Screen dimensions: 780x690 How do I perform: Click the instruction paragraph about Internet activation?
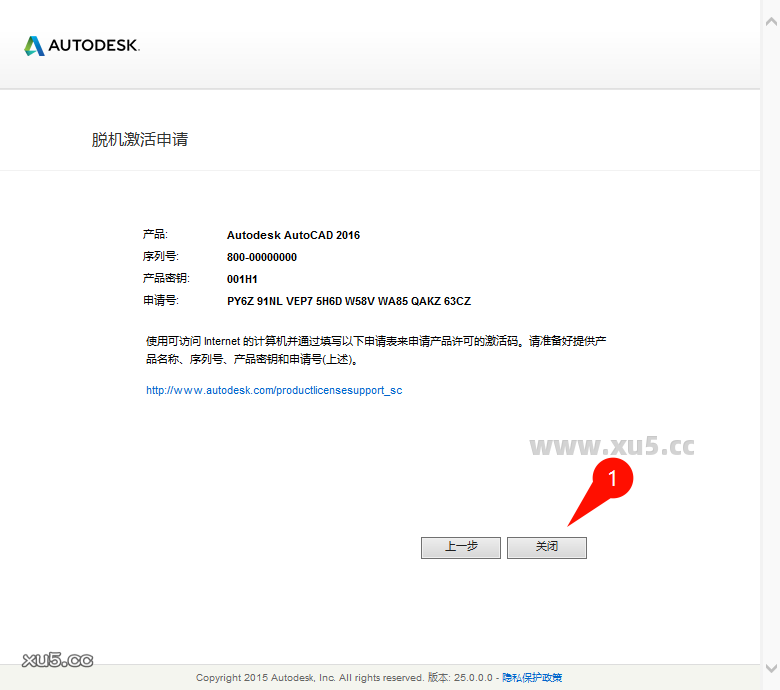pyautogui.click(x=376, y=349)
